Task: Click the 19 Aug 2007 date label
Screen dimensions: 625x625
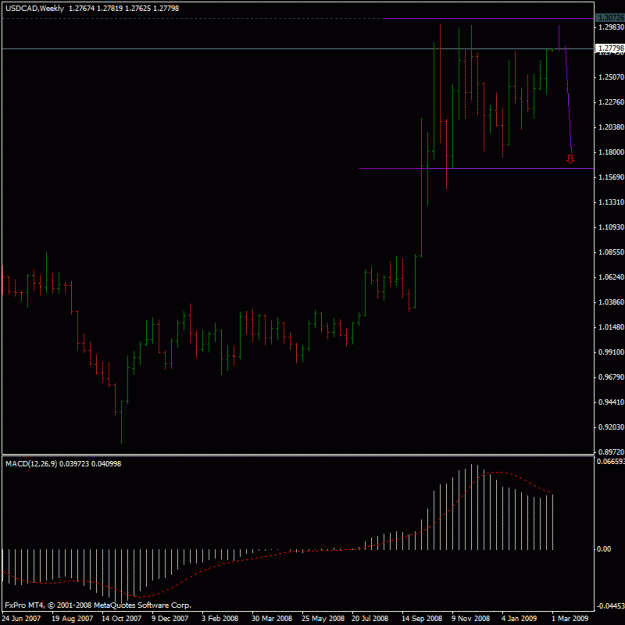Action: click(72, 618)
